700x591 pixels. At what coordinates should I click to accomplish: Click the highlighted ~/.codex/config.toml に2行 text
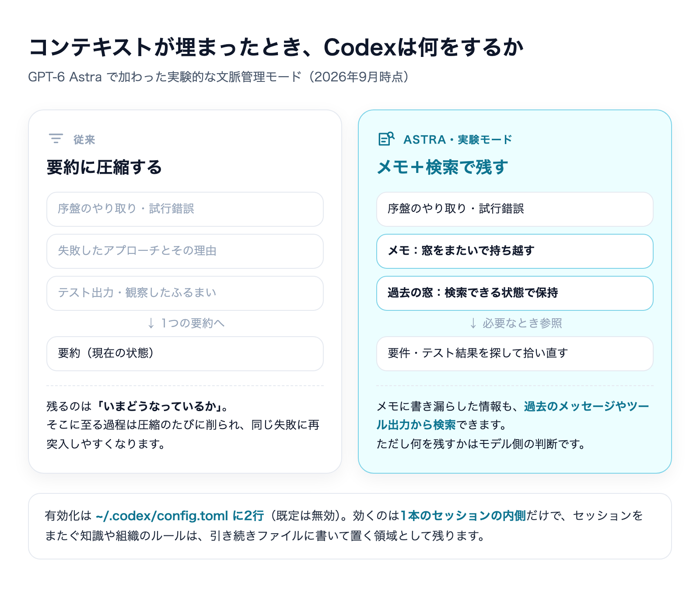pos(180,516)
